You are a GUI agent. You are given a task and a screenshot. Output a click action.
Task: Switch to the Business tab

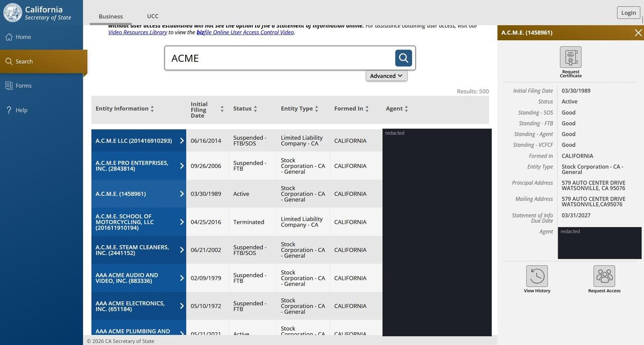click(111, 16)
